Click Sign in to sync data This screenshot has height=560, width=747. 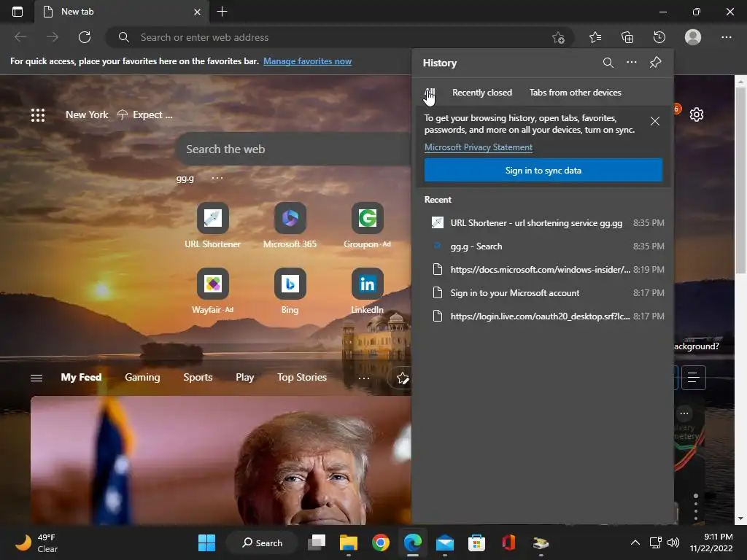(x=543, y=170)
